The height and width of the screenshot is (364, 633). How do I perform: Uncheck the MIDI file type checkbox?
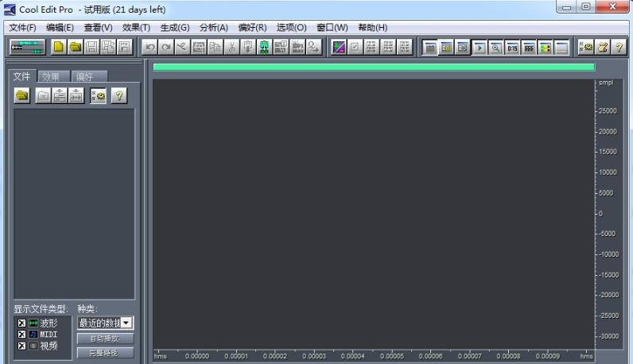click(x=21, y=335)
